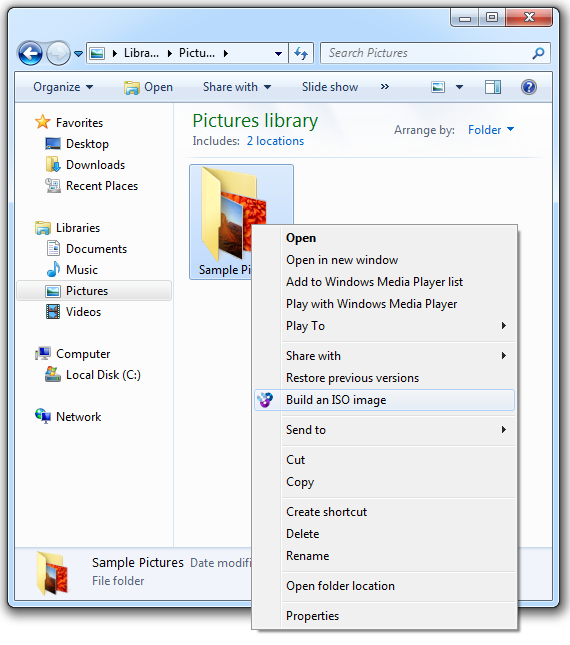Viewport: 570px width, 645px height.
Task: Choose Restore previous versions
Action: click(352, 378)
